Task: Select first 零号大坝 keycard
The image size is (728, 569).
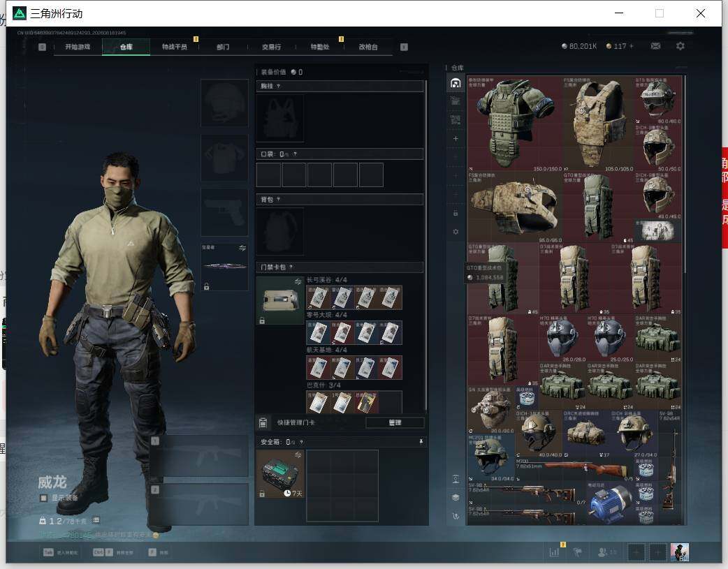Action: [x=319, y=333]
